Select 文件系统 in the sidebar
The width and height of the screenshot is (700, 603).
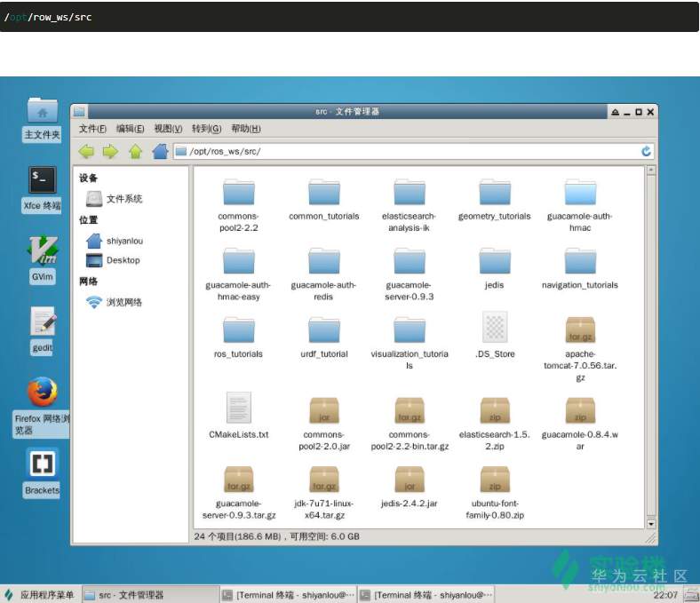pos(115,199)
